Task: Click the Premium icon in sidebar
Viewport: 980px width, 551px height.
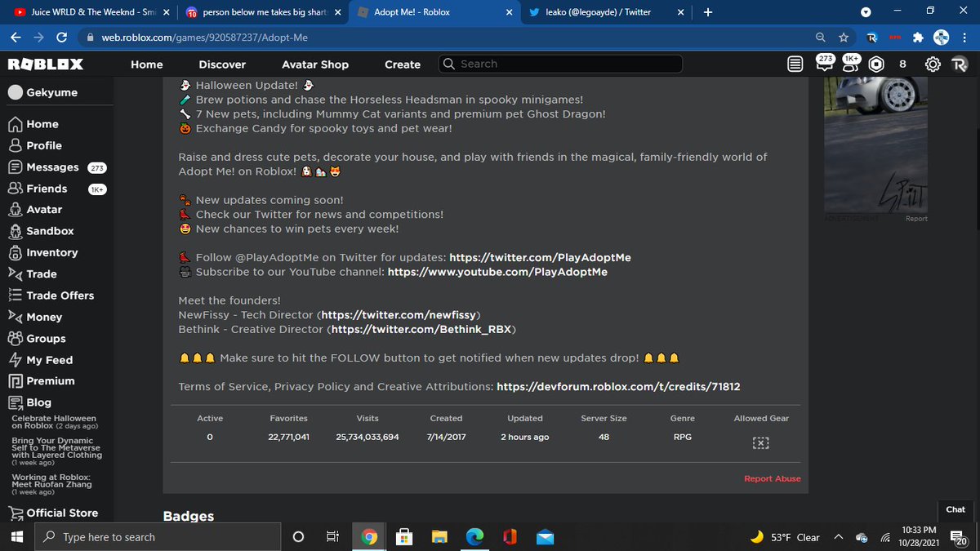Action: click(15, 381)
